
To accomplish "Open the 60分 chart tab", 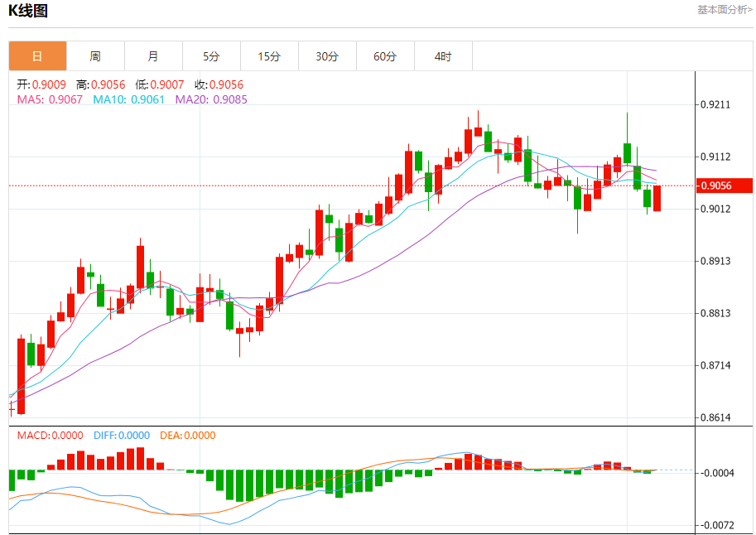I will 385,56.
